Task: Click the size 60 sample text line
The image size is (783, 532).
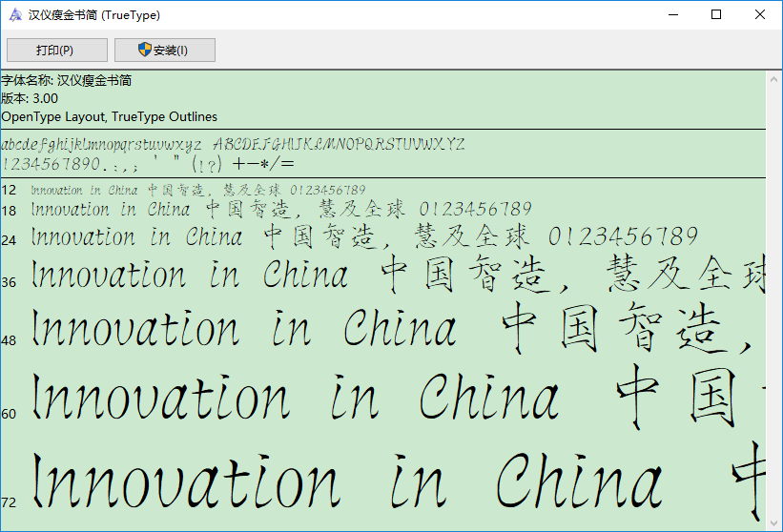Action: (398, 398)
